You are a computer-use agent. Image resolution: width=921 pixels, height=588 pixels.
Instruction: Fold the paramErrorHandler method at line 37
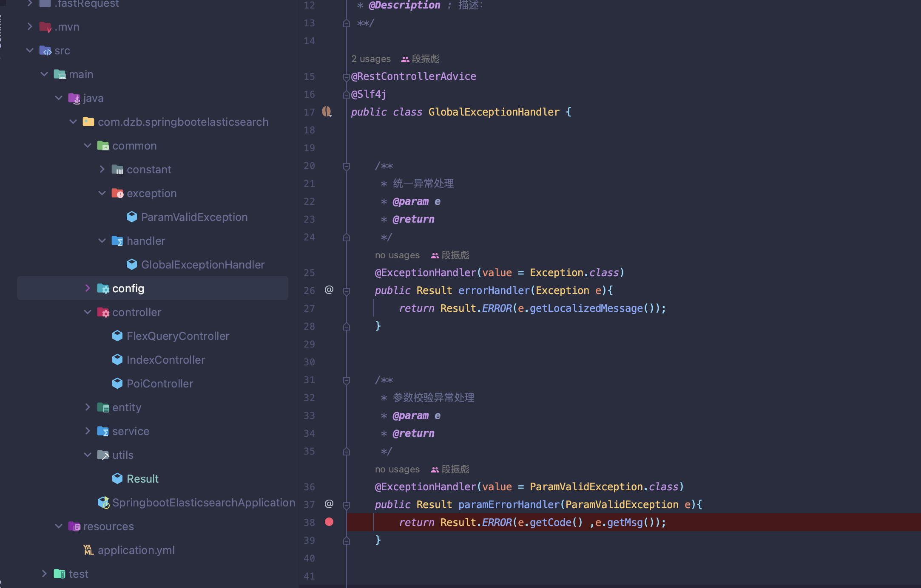(x=347, y=505)
